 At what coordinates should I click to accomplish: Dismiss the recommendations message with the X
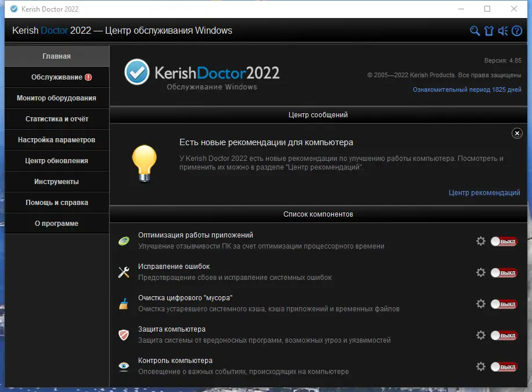point(517,133)
